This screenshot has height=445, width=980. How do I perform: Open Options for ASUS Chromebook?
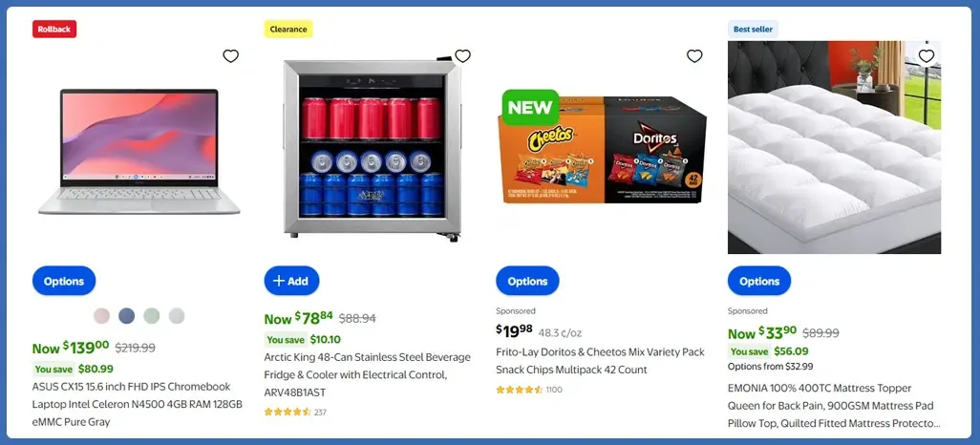(64, 281)
